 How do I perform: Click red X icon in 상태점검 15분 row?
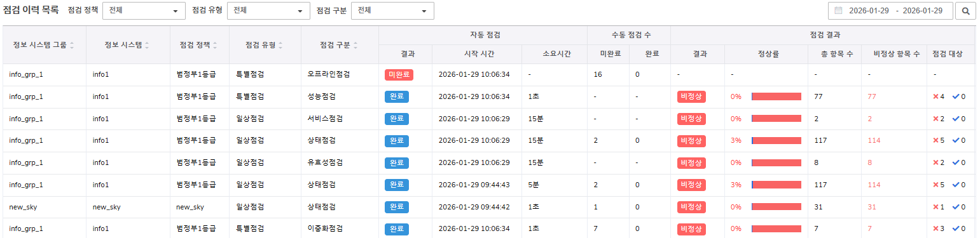tap(935, 140)
